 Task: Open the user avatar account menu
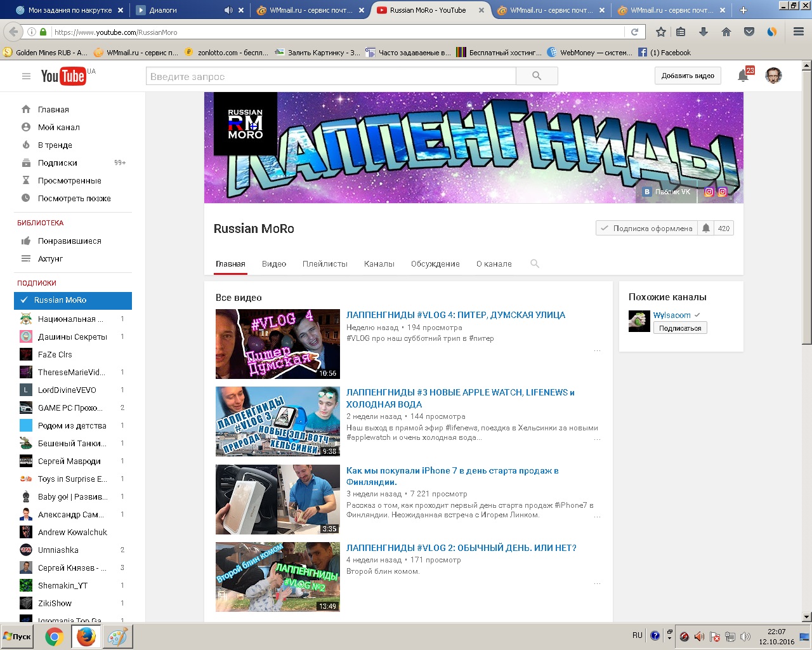click(773, 76)
